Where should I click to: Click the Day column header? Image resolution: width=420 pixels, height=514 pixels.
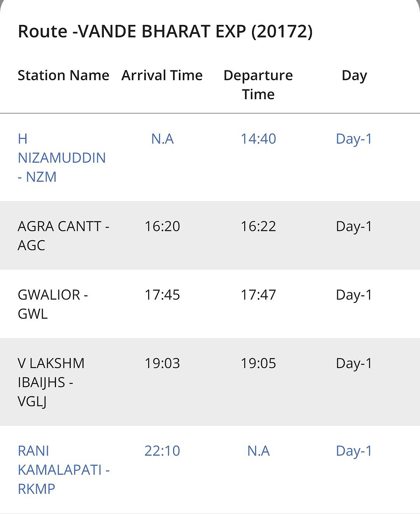point(354,75)
